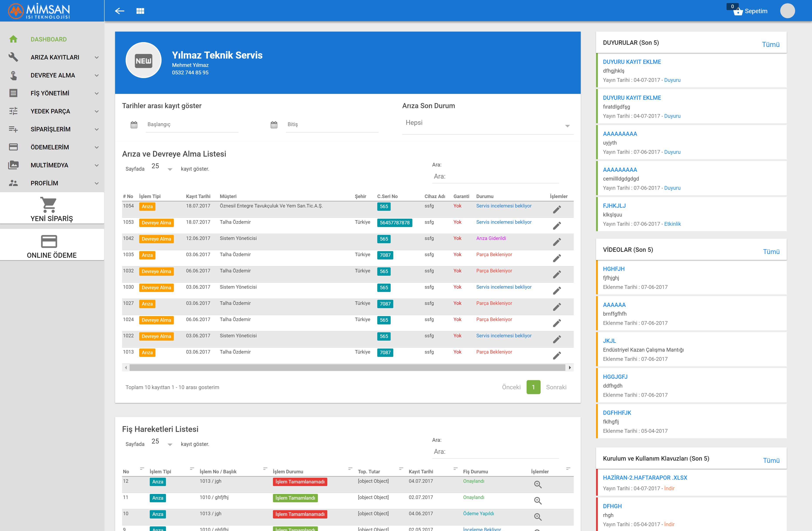Click the list icon for Fiş Yönetimi
Image resolution: width=812 pixels, height=531 pixels.
[13, 93]
